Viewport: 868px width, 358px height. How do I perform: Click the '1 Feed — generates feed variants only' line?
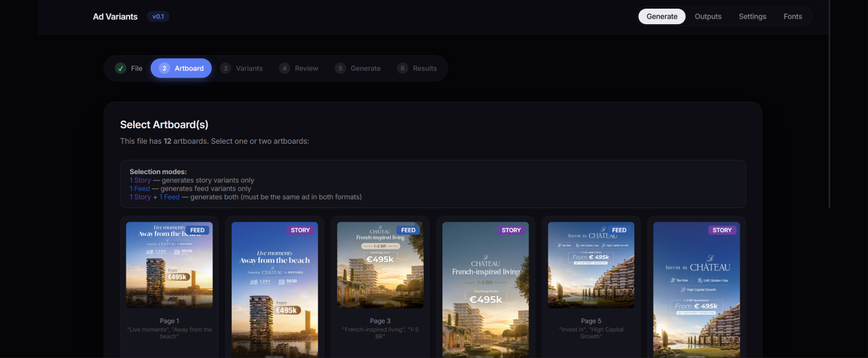click(190, 188)
